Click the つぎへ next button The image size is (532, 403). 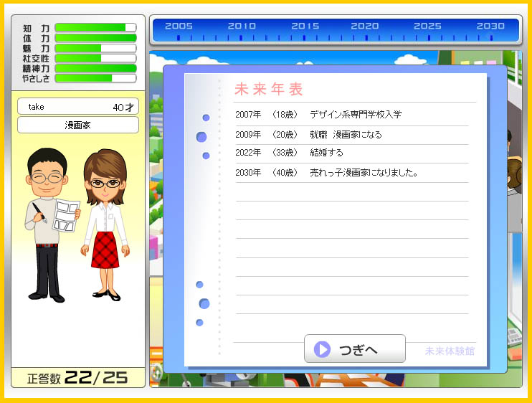pyautogui.click(x=355, y=349)
